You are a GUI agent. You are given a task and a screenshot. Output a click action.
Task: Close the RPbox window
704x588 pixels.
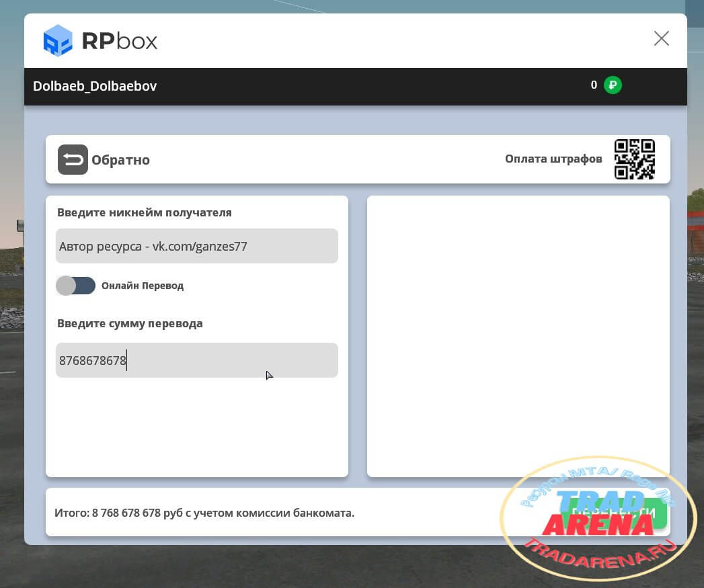pyautogui.click(x=662, y=38)
